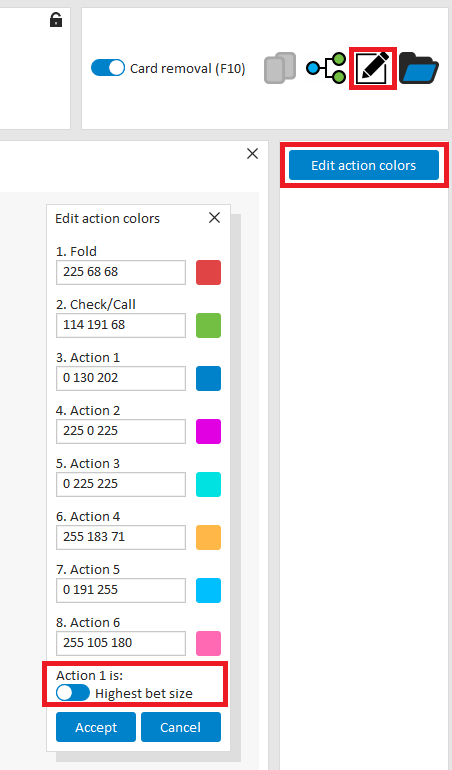
Task: Click the green Check/Call color swatch
Action: [x=208, y=326]
